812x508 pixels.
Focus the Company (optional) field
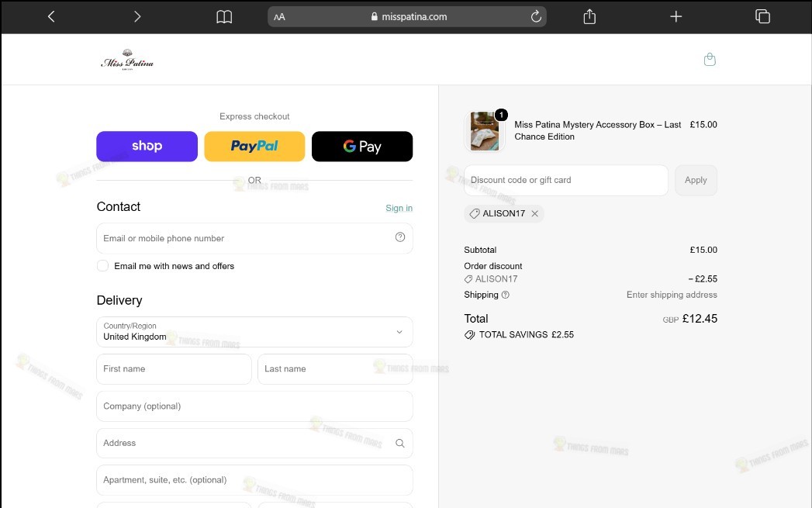[x=254, y=406]
